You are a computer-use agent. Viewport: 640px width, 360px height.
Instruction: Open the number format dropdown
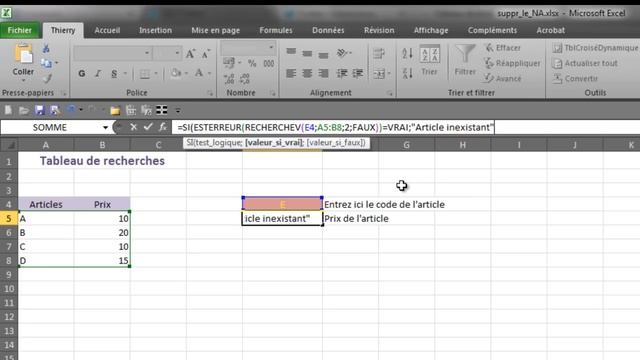coord(271,48)
